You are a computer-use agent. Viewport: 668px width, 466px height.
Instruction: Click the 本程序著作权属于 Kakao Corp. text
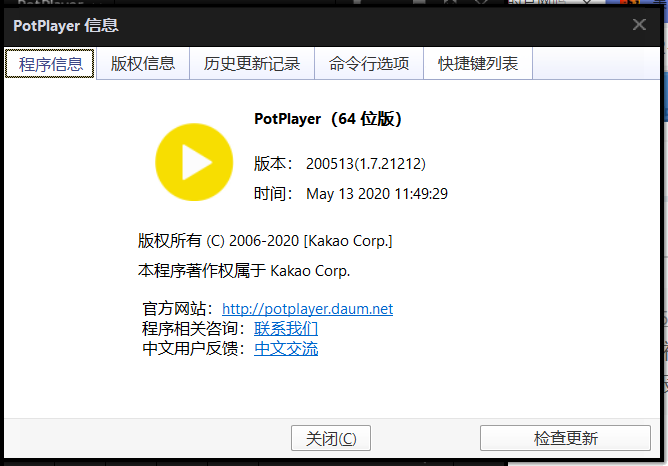click(x=244, y=271)
